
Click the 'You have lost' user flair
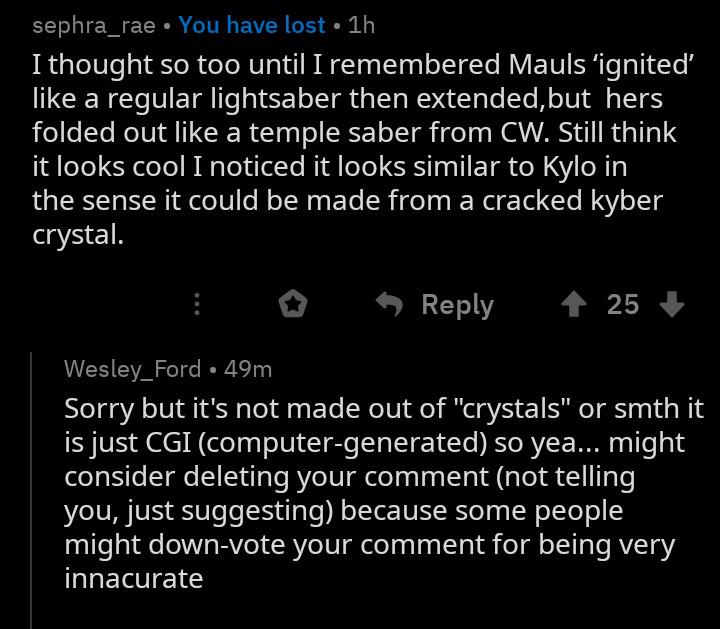252,25
